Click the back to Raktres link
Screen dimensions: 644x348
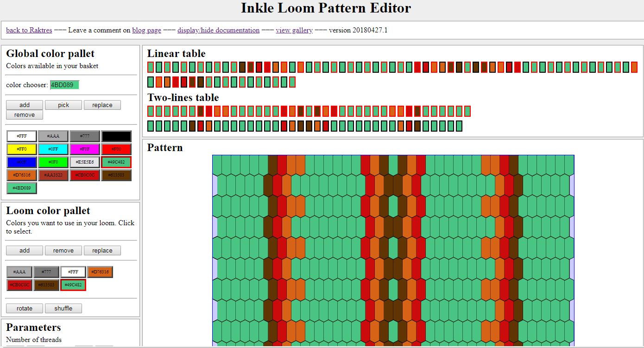pos(29,30)
